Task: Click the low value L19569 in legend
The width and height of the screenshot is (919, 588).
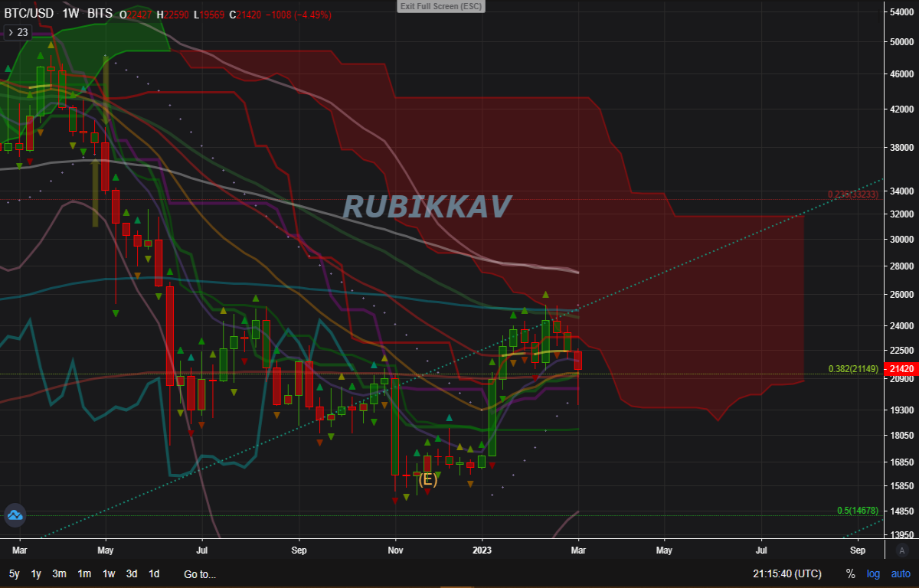Action: click(208, 15)
